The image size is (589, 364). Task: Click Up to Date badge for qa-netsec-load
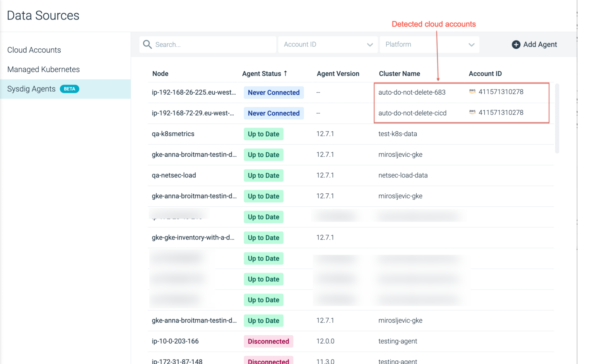point(263,175)
